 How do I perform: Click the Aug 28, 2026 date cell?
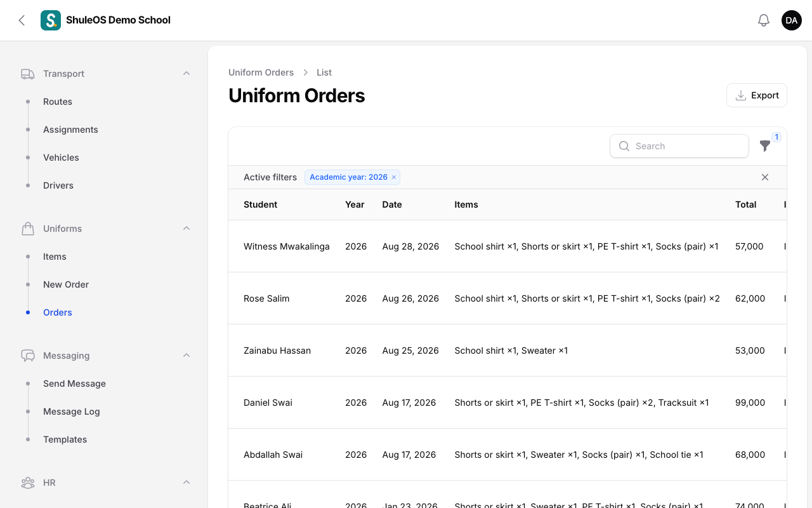pos(410,246)
